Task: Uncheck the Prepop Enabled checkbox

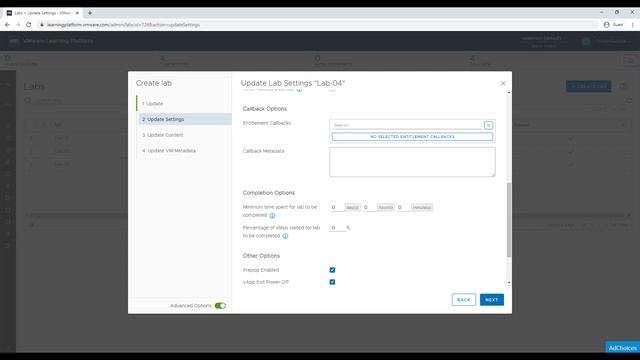Action: click(x=332, y=270)
